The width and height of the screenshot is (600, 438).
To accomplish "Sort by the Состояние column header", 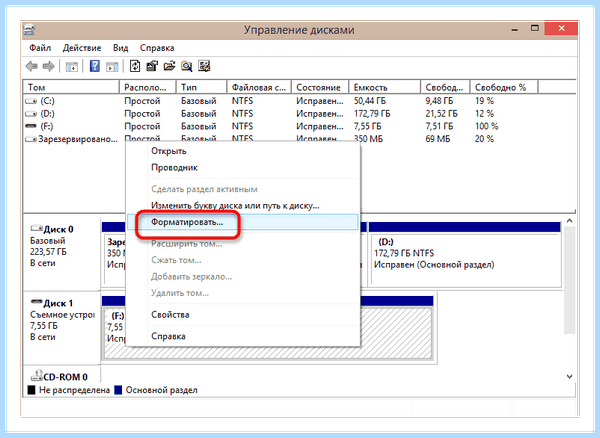I will (320, 87).
